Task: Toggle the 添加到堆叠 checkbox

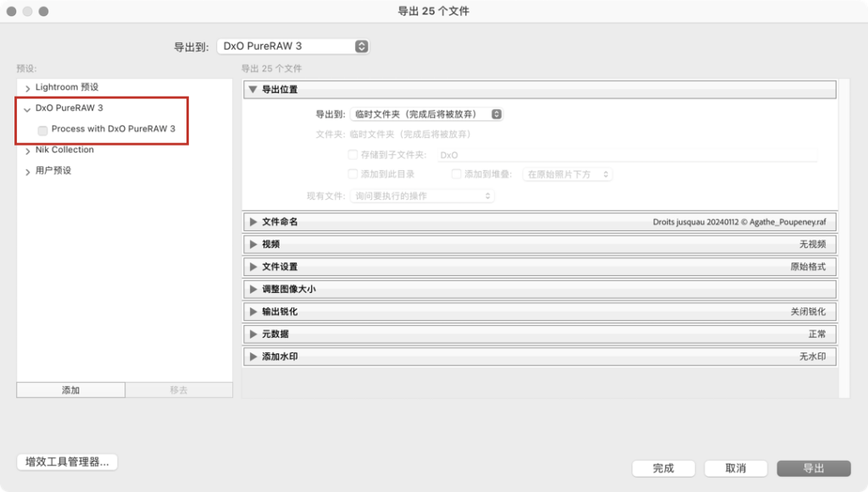Action: tap(456, 174)
